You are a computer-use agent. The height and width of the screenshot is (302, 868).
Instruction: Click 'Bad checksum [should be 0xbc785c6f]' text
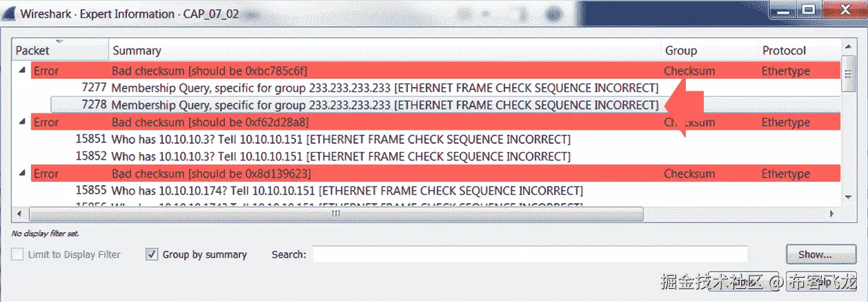pos(209,70)
